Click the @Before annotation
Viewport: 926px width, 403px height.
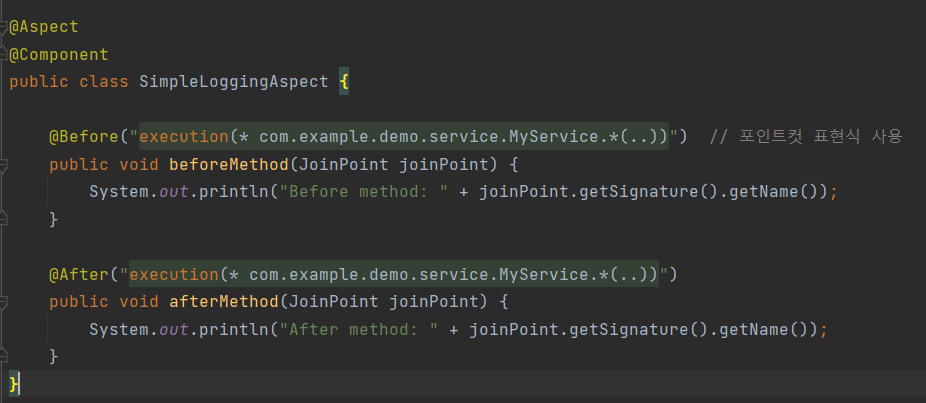[x=84, y=136]
